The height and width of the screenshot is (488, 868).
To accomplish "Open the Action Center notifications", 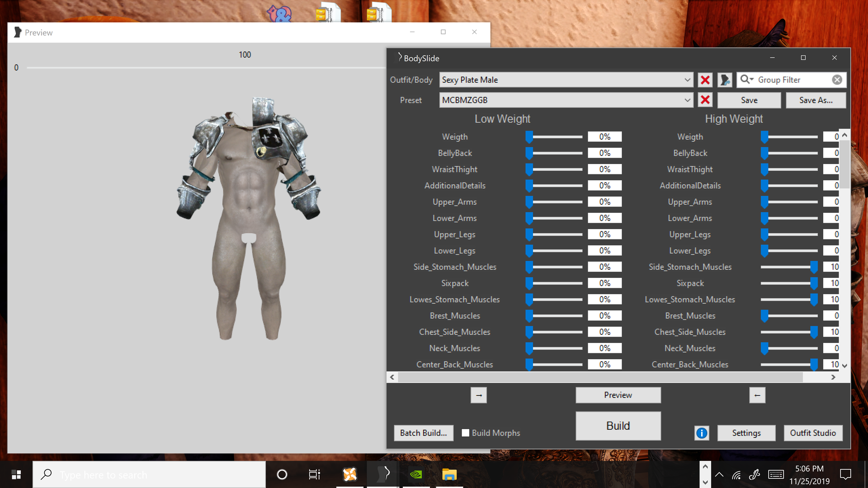I will tap(845, 474).
